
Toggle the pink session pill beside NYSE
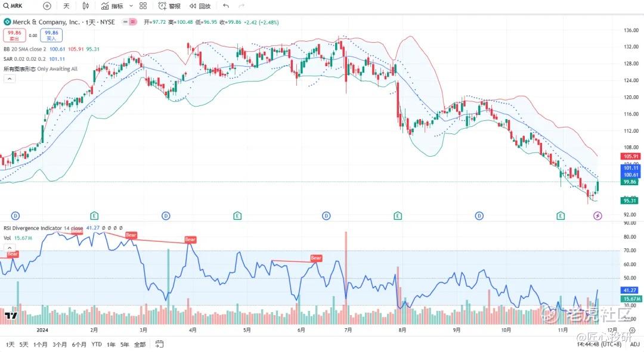click(132, 22)
